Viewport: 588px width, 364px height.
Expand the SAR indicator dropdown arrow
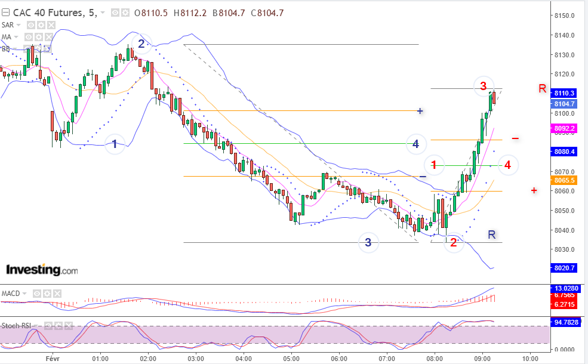(x=19, y=25)
